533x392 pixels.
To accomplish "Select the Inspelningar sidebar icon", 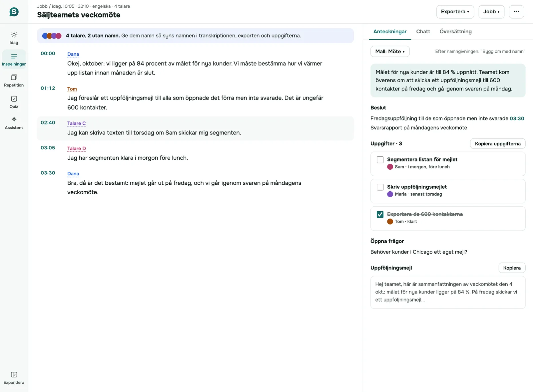I will (14, 56).
